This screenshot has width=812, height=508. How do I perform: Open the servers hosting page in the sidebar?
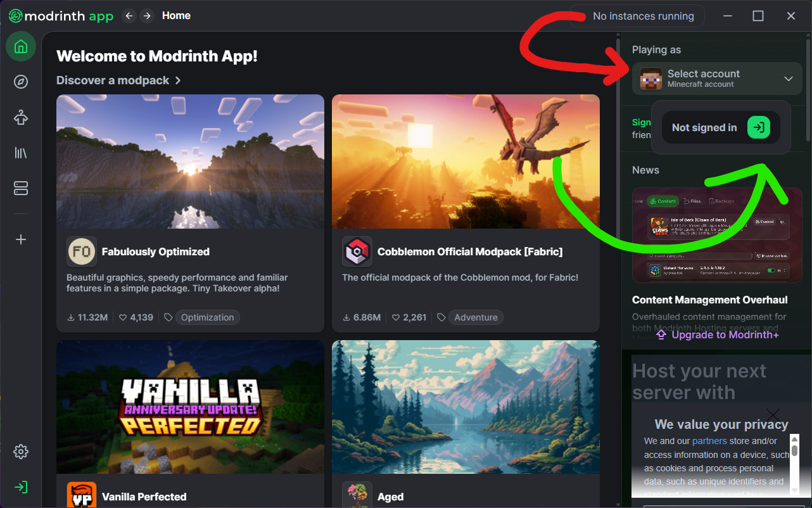[x=21, y=188]
